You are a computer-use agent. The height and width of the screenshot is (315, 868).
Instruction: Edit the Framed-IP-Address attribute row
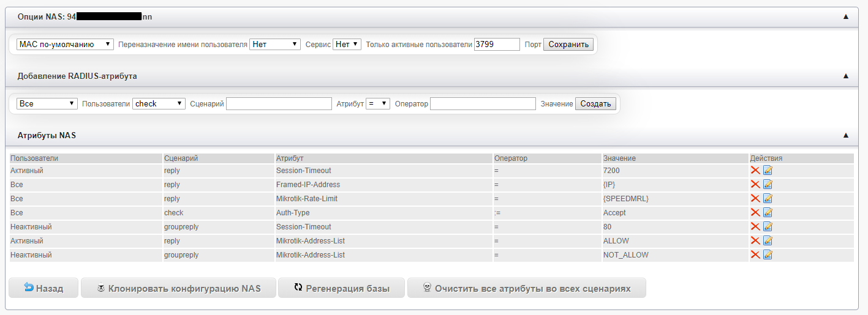tap(768, 185)
